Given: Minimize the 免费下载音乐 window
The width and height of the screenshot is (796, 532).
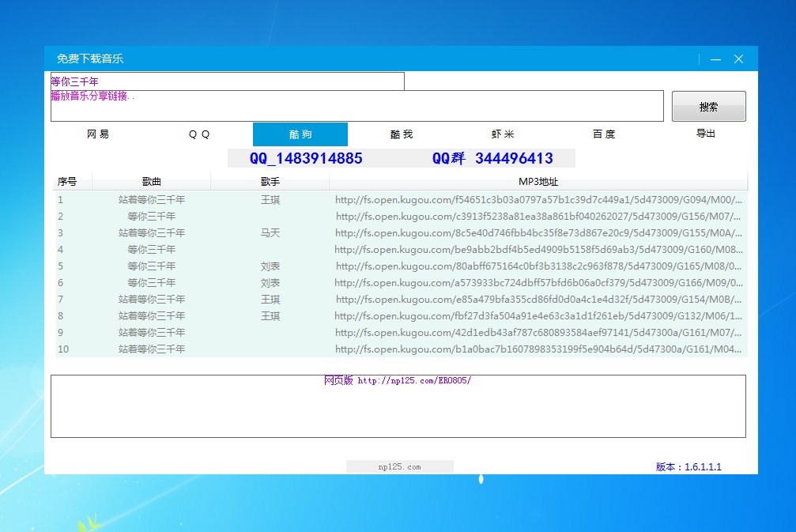Looking at the screenshot, I should (715, 59).
